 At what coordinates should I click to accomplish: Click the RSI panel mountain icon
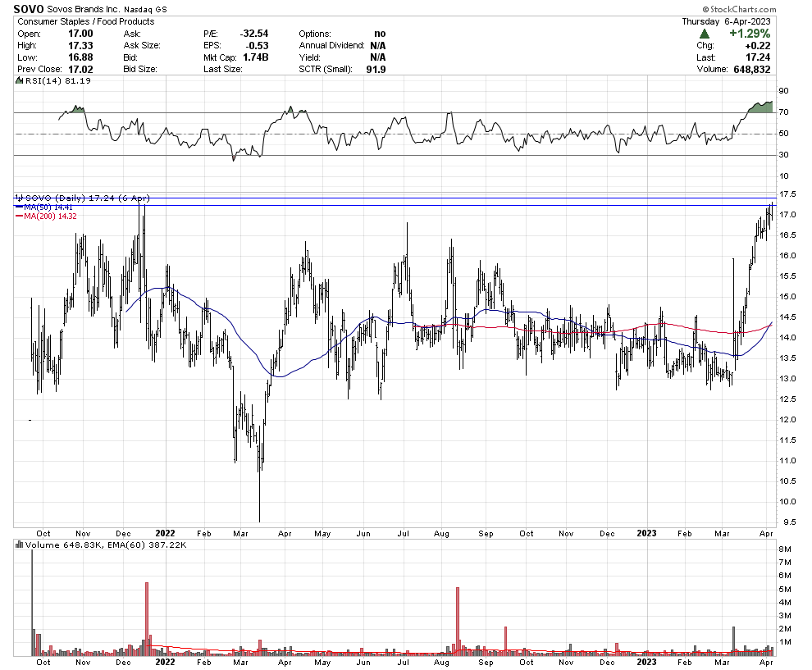pos(19,80)
